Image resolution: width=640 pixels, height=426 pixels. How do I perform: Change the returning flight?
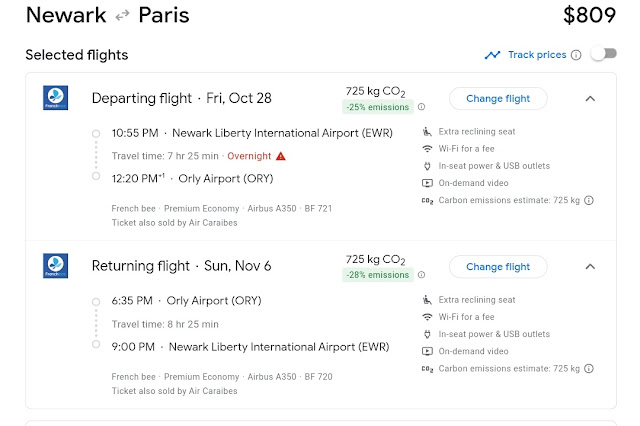(x=498, y=267)
